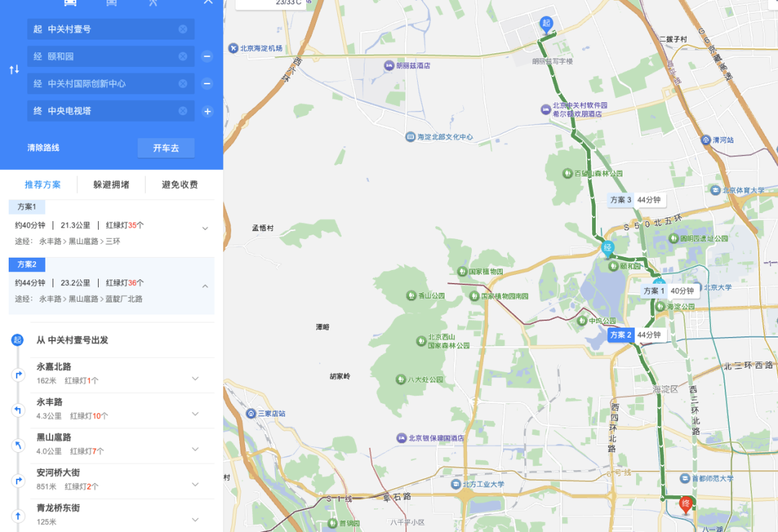Clear the 中关村壹号 start field
778x532 pixels.
(183, 30)
